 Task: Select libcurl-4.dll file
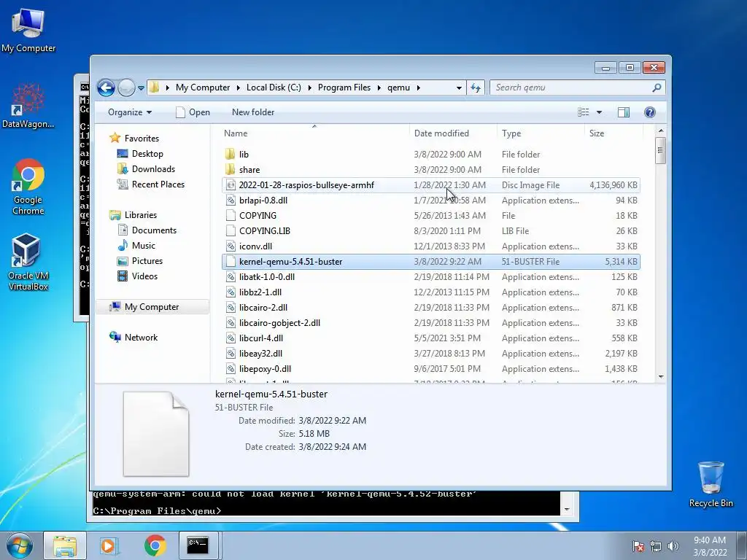pos(261,338)
